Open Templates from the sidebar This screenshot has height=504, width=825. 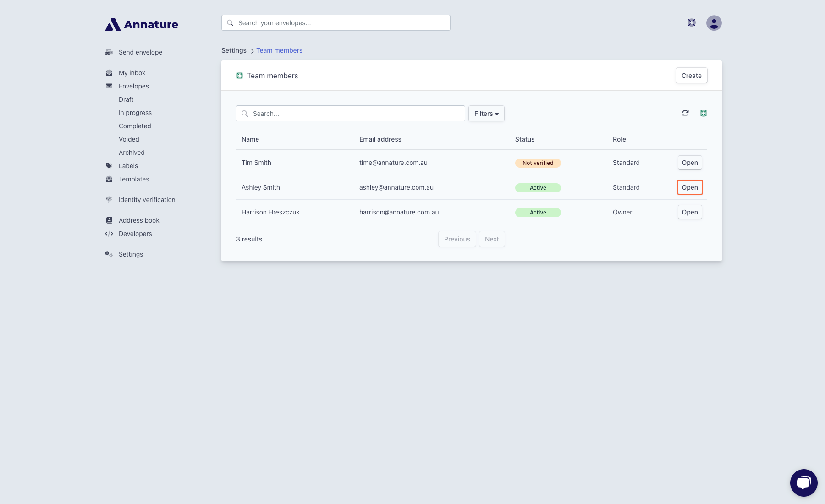point(134,179)
